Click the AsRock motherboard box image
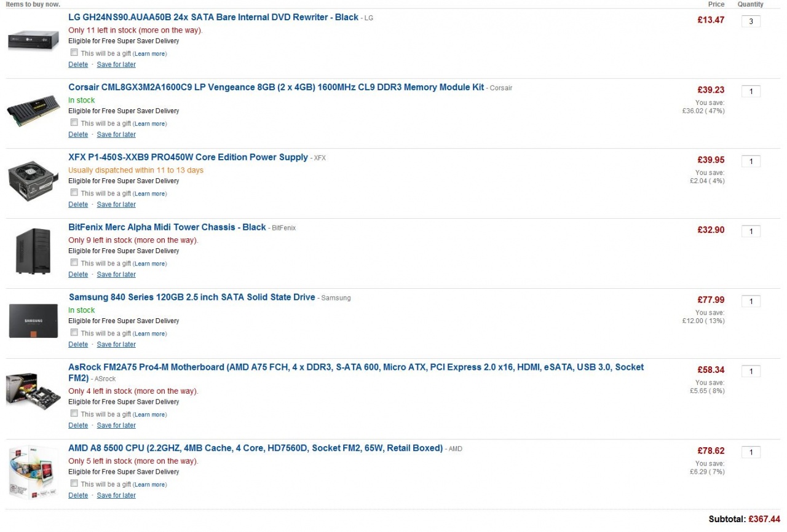Image resolution: width=787 pixels, height=532 pixels. point(33,391)
